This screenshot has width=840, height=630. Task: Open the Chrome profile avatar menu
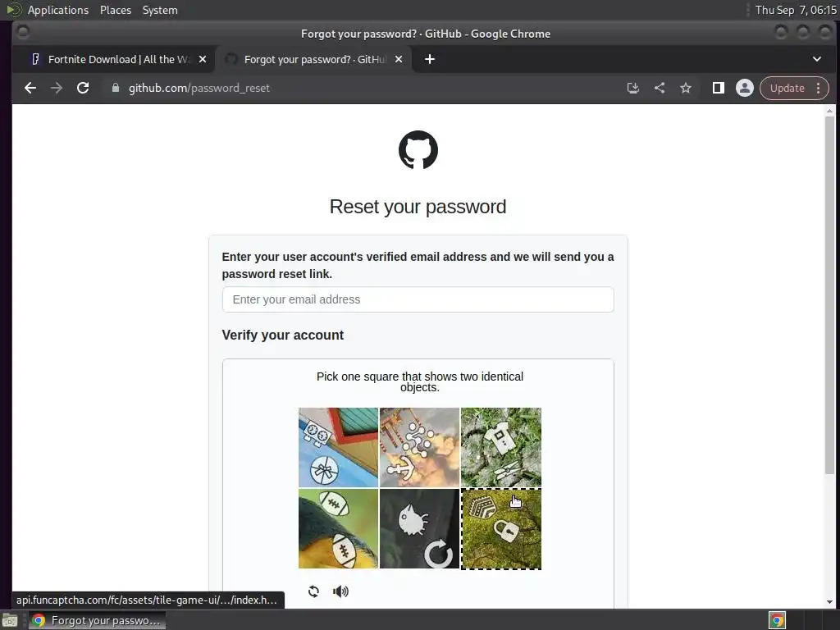coord(744,88)
